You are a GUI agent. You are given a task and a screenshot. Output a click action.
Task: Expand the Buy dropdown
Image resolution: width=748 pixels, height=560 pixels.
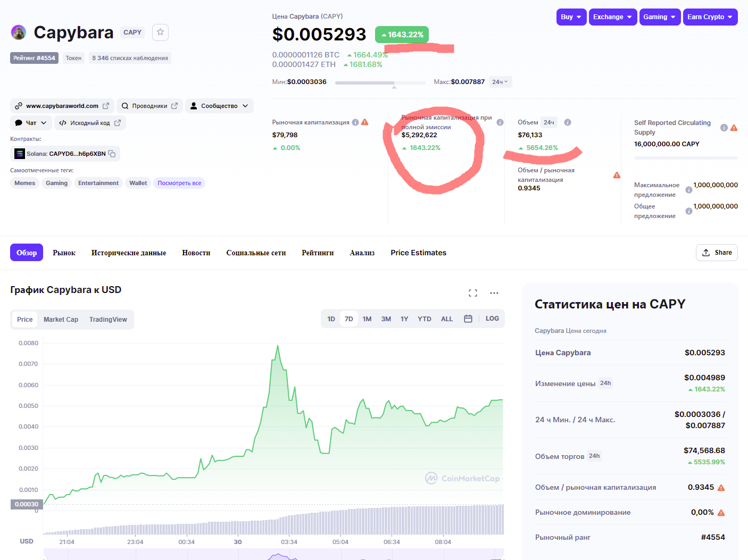pyautogui.click(x=571, y=17)
